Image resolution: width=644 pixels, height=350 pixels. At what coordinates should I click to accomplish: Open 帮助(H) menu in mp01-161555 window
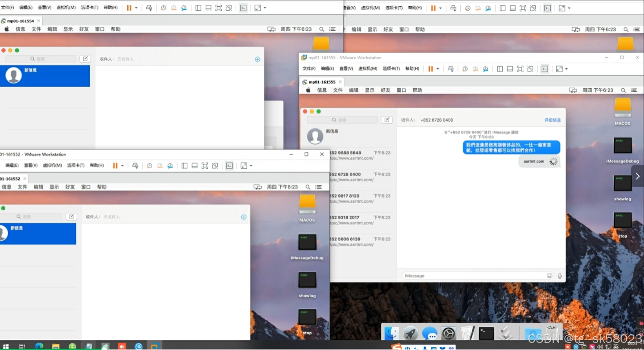412,69
